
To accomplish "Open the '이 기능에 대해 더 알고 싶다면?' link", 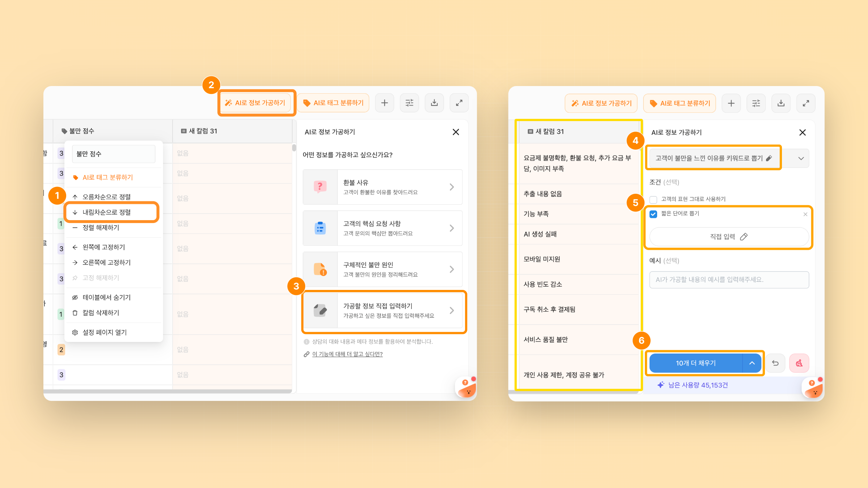I will (347, 354).
